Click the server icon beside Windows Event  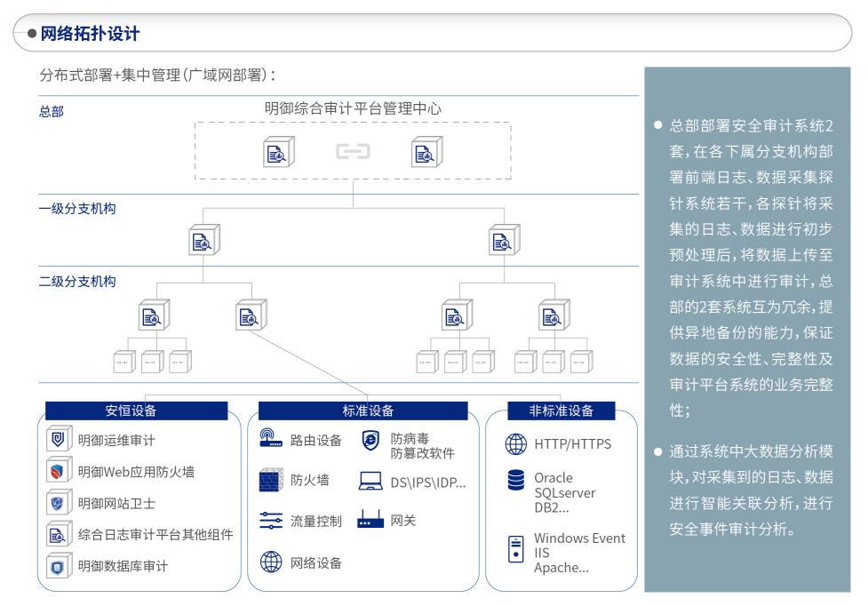coord(515,549)
